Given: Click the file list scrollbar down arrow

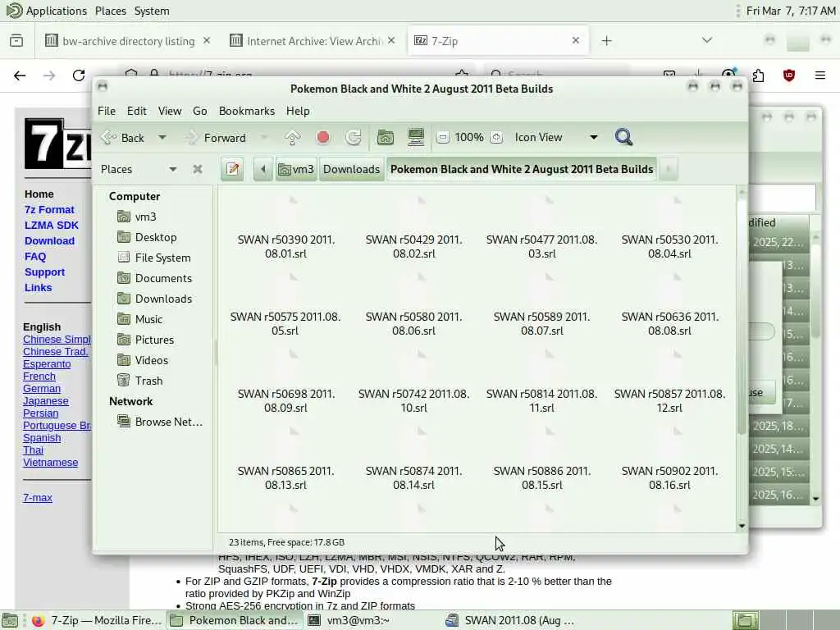Looking at the screenshot, I should coord(742,526).
